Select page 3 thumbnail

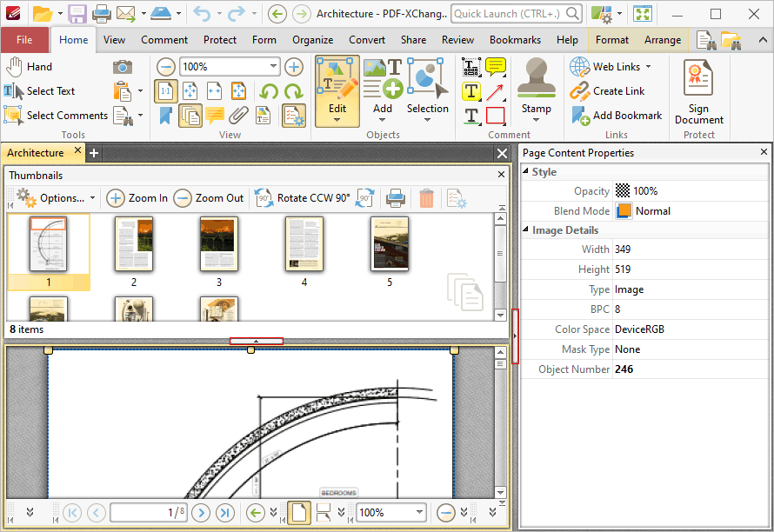[x=218, y=252]
